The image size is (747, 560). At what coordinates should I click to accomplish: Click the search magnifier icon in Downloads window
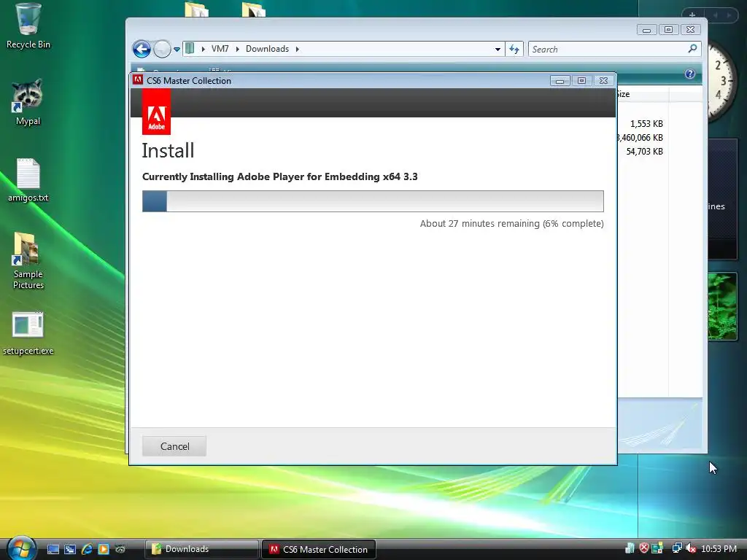tap(693, 49)
